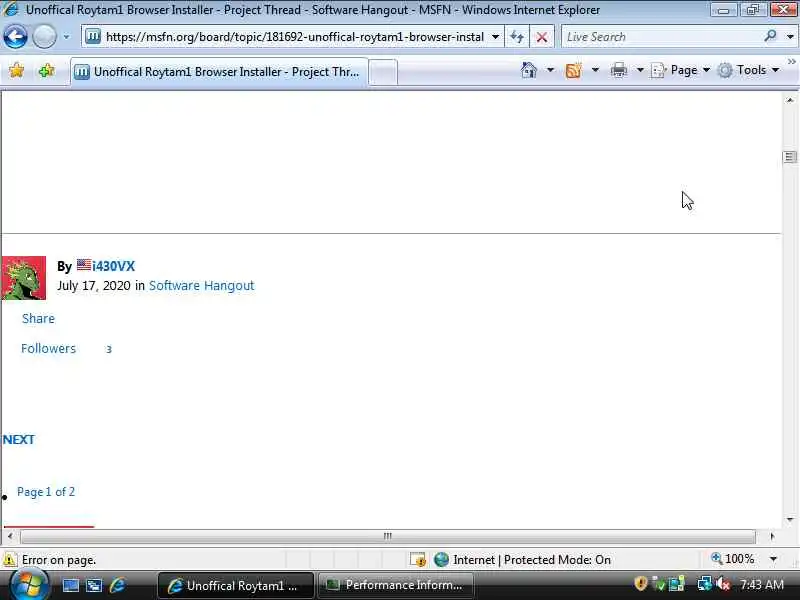Open the Page menu
The height and width of the screenshot is (600, 800).
[x=681, y=70]
